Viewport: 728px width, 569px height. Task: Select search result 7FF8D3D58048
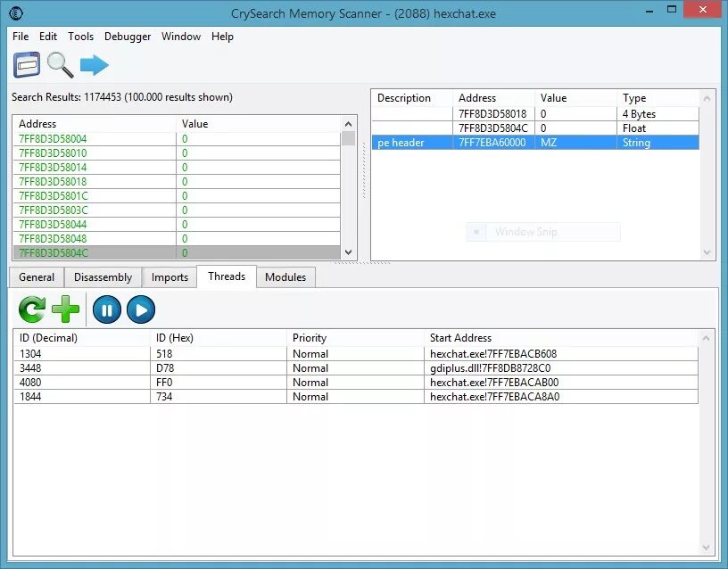point(177,238)
